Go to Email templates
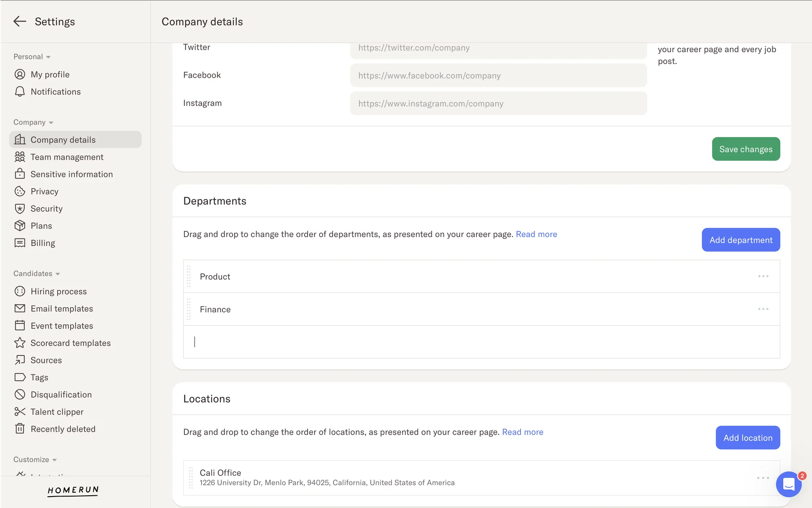The image size is (812, 508). click(x=62, y=309)
